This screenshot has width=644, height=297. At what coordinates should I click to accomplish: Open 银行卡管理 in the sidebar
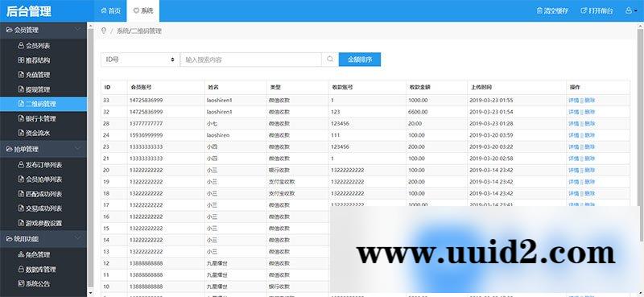pyautogui.click(x=37, y=118)
